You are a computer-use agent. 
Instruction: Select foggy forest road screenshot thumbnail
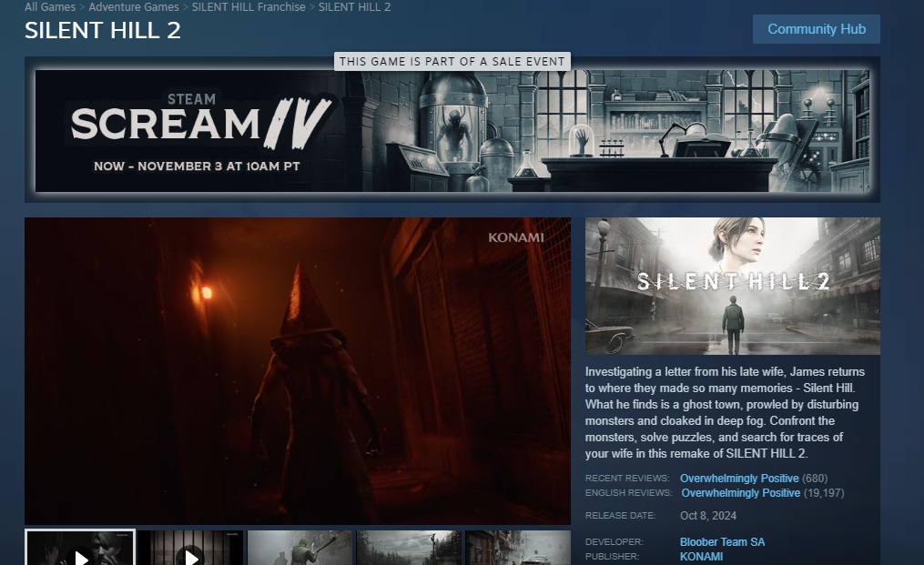pos(409,548)
